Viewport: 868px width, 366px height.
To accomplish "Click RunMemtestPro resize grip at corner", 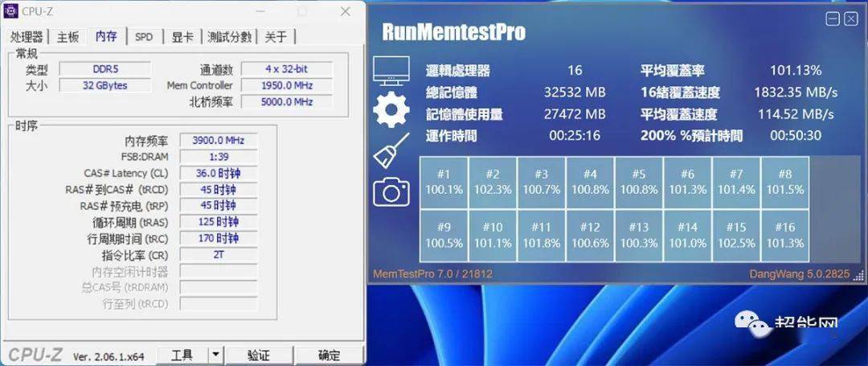I will [858, 275].
